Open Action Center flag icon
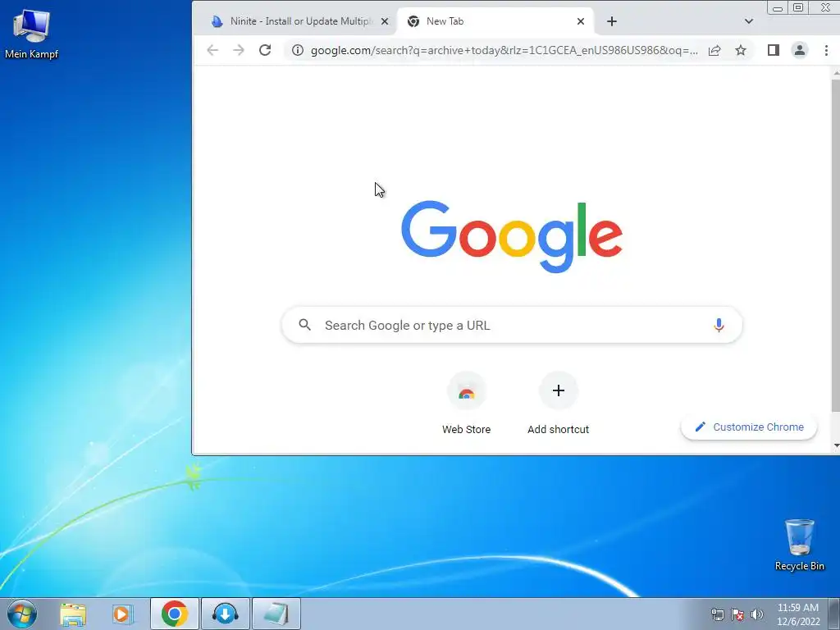840x630 pixels. point(737,614)
